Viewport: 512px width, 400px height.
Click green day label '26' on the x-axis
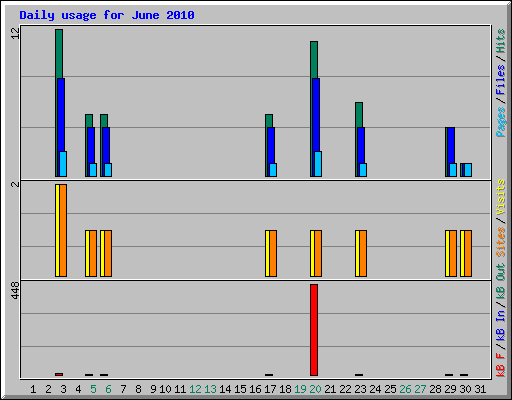pyautogui.click(x=405, y=389)
